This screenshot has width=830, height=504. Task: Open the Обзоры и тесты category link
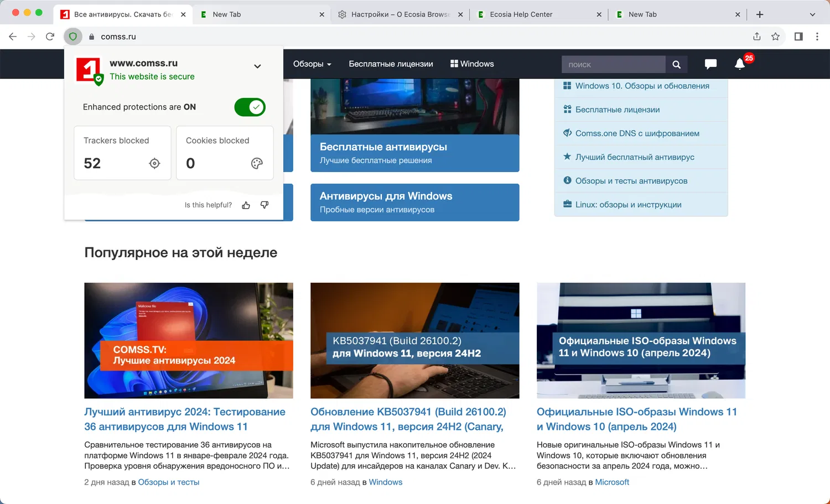point(169,482)
